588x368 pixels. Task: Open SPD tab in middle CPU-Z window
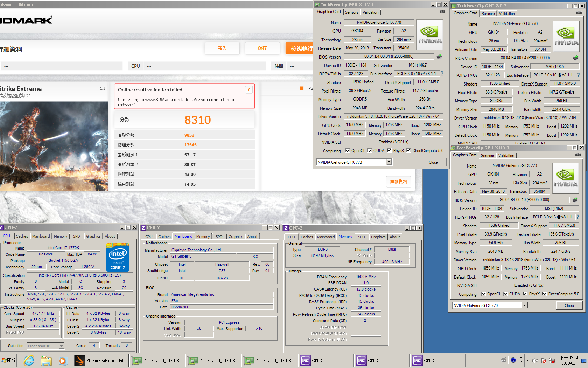(219, 237)
